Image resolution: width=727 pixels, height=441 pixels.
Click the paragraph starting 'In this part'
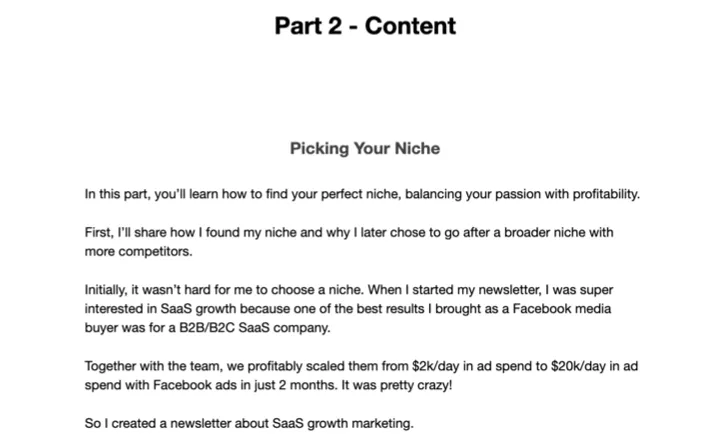(x=362, y=194)
